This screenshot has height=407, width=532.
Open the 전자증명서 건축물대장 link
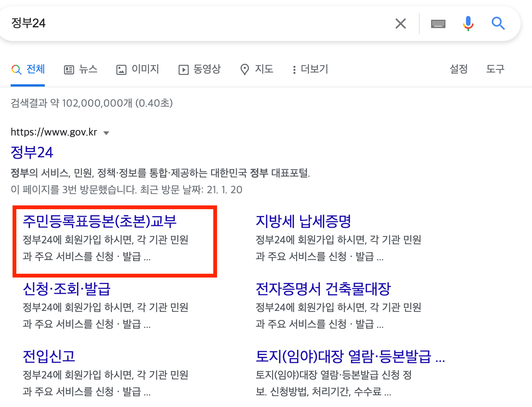tap(323, 289)
